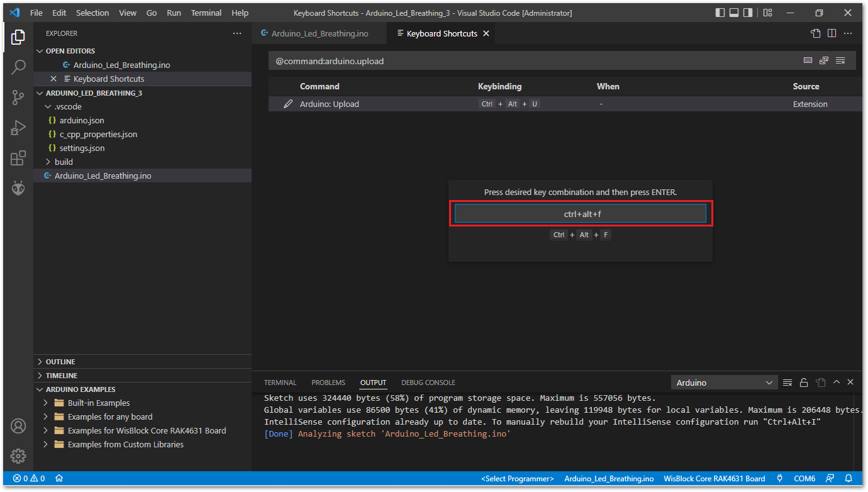Open the Output channel Arduino dropdown
Image resolution: width=868 pixels, height=492 pixels.
pyautogui.click(x=725, y=383)
